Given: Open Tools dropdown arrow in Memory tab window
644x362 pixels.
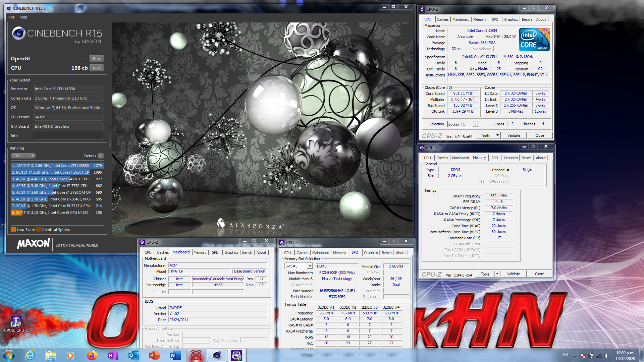Looking at the screenshot, I should (497, 274).
